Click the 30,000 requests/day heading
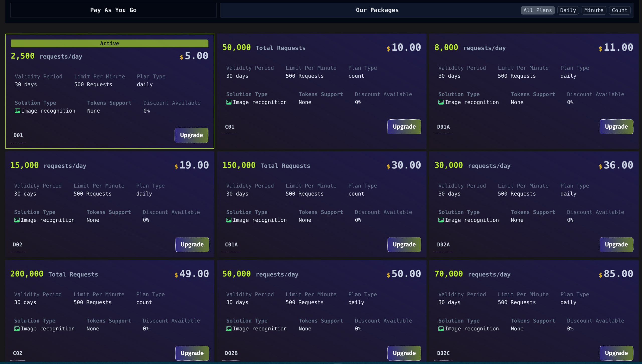The height and width of the screenshot is (364, 642). point(472,165)
